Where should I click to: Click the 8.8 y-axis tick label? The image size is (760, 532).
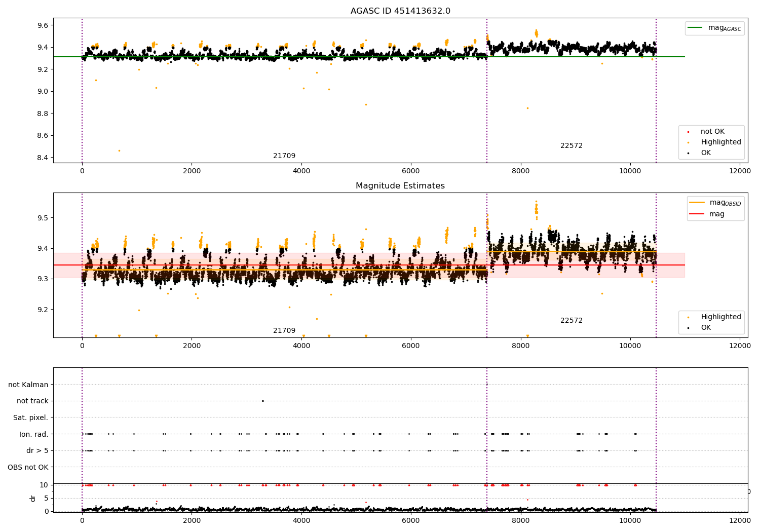click(x=43, y=113)
